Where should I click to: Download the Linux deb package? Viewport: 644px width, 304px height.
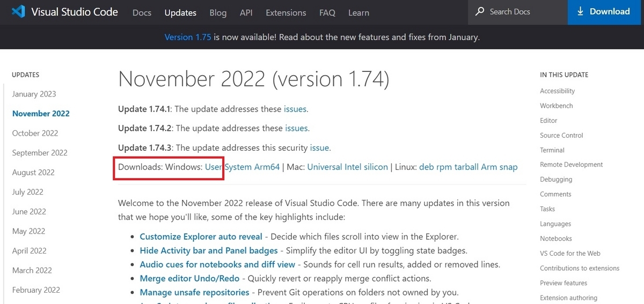tap(427, 167)
